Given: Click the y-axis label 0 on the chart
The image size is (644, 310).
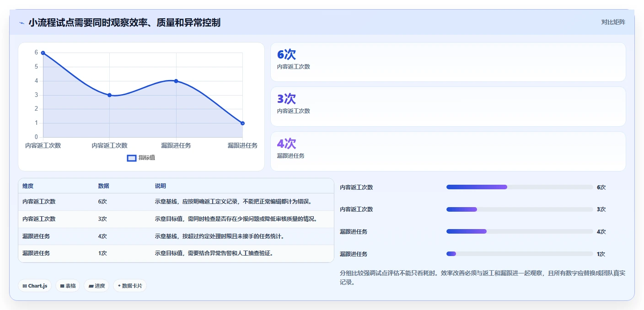Looking at the screenshot, I should pos(36,137).
